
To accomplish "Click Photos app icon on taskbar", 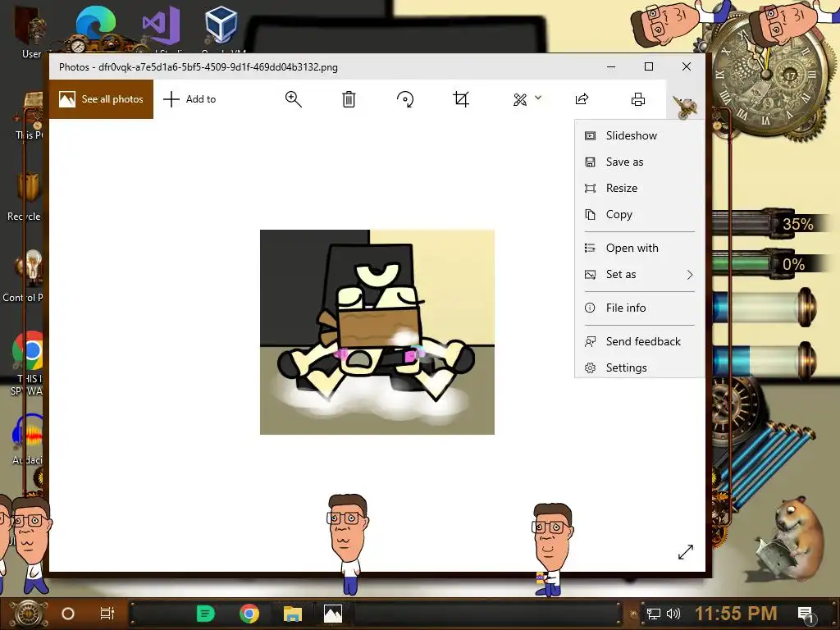I will [x=333, y=614].
